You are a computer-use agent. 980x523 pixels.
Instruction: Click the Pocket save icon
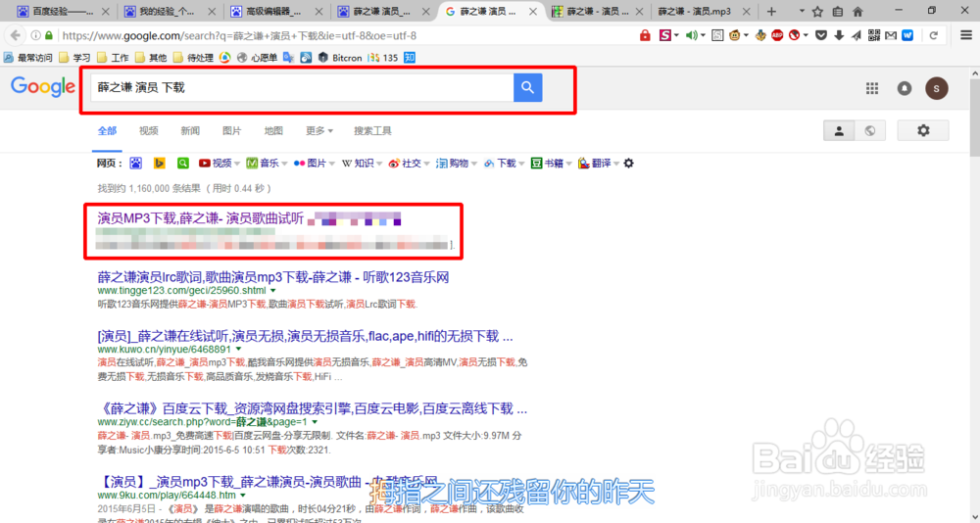click(821, 35)
